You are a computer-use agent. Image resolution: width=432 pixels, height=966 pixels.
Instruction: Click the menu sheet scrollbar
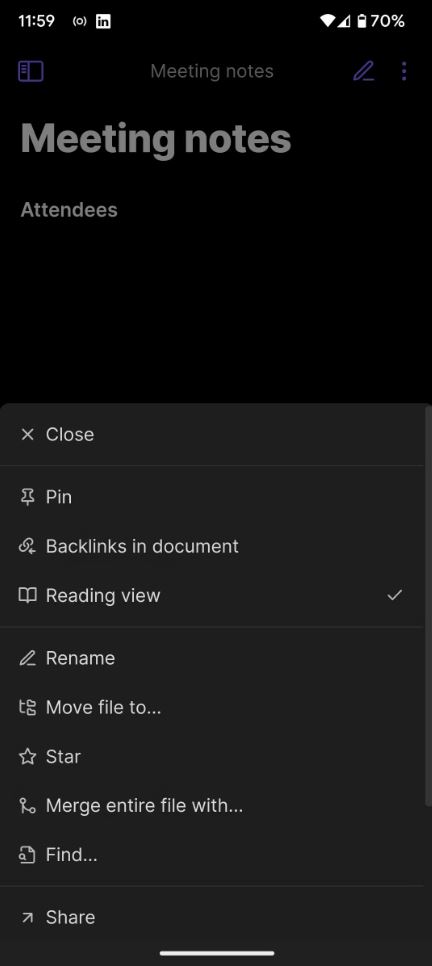(428, 607)
